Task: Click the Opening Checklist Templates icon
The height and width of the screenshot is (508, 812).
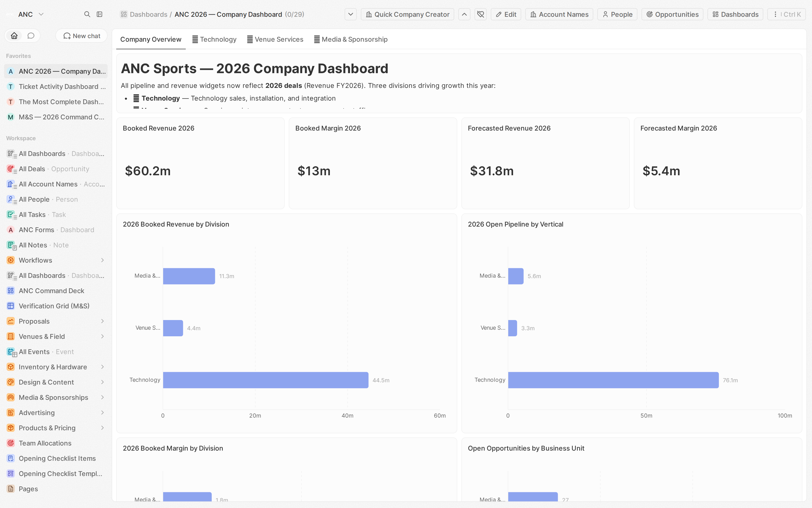Action: 11,473
